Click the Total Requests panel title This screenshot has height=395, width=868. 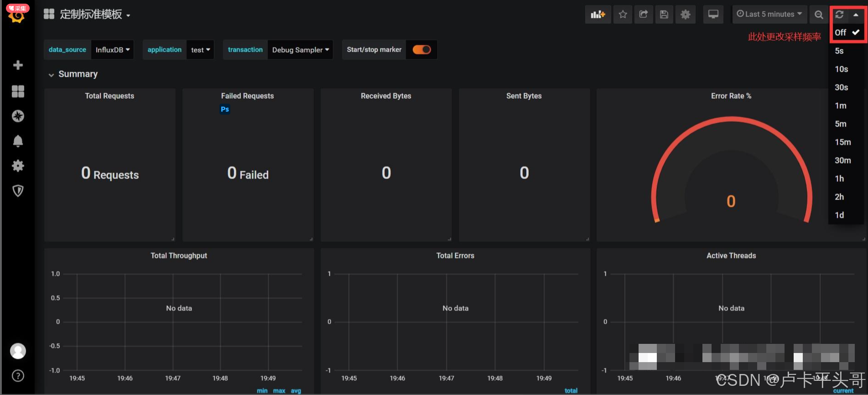(109, 96)
